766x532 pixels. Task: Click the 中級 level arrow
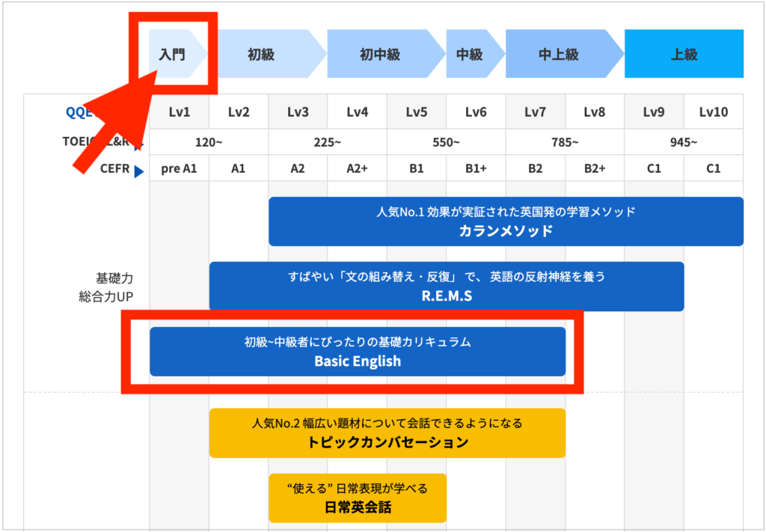click(x=470, y=55)
